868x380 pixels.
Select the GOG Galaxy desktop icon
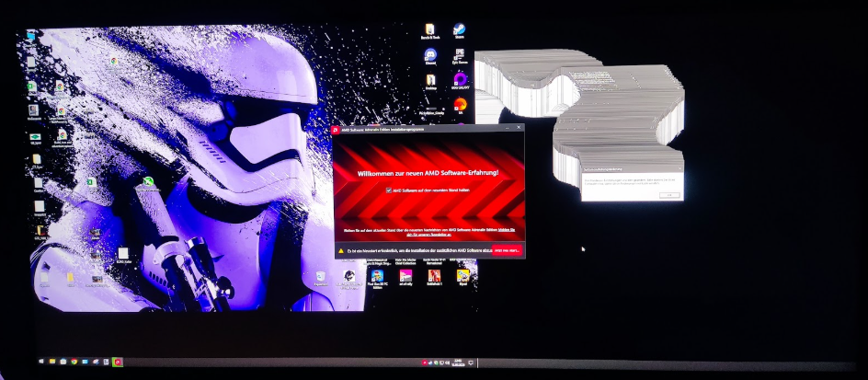460,80
